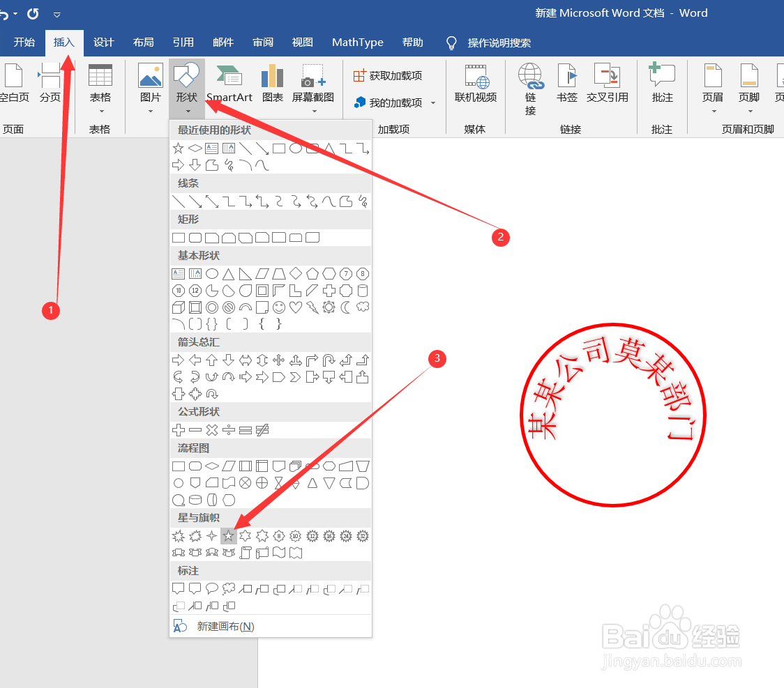Screen dimensions: 784x688
Task: Open the MathType tab
Action: pyautogui.click(x=358, y=43)
